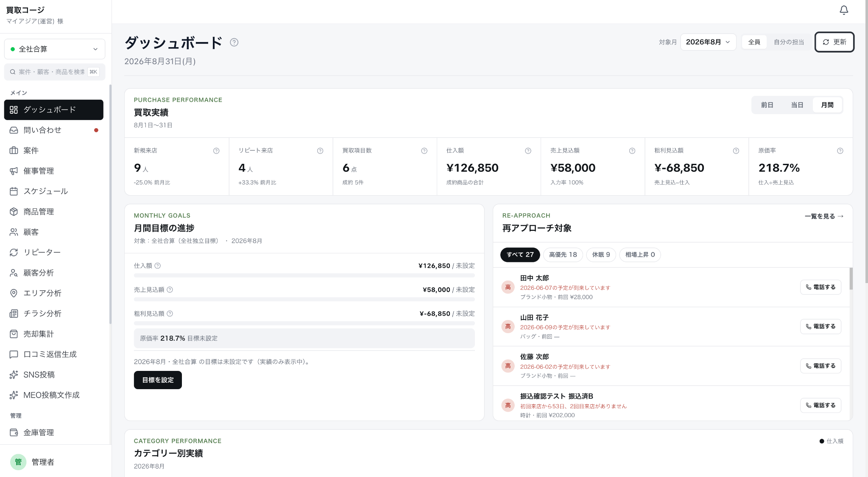Filter re-approach list by 高優先 18
Image resolution: width=868 pixels, height=477 pixels.
point(563,255)
